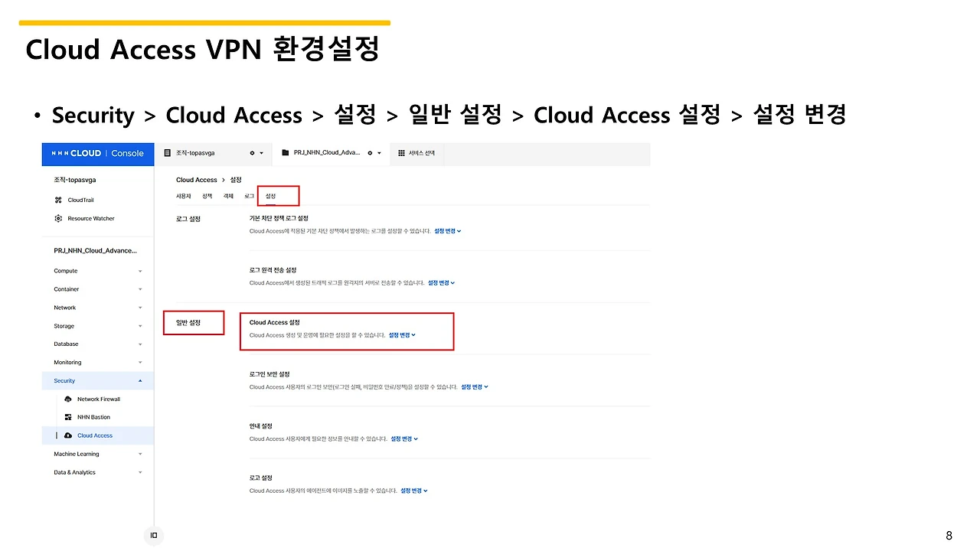
Task: Open project settings gear beside PRJ_NHN_Cloud_Adva...
Action: click(371, 153)
